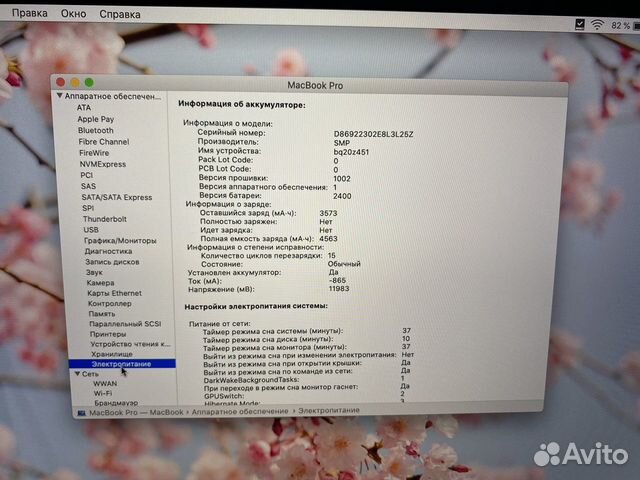Click the Питание от сети label

coord(220,324)
